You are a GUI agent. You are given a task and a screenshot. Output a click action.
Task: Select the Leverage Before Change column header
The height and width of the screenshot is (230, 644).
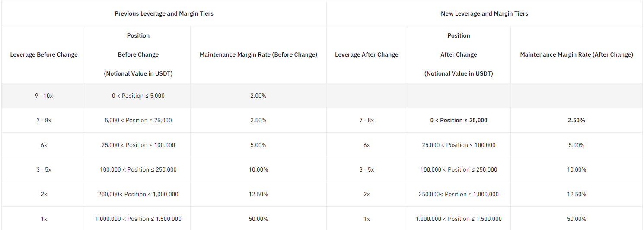click(44, 54)
